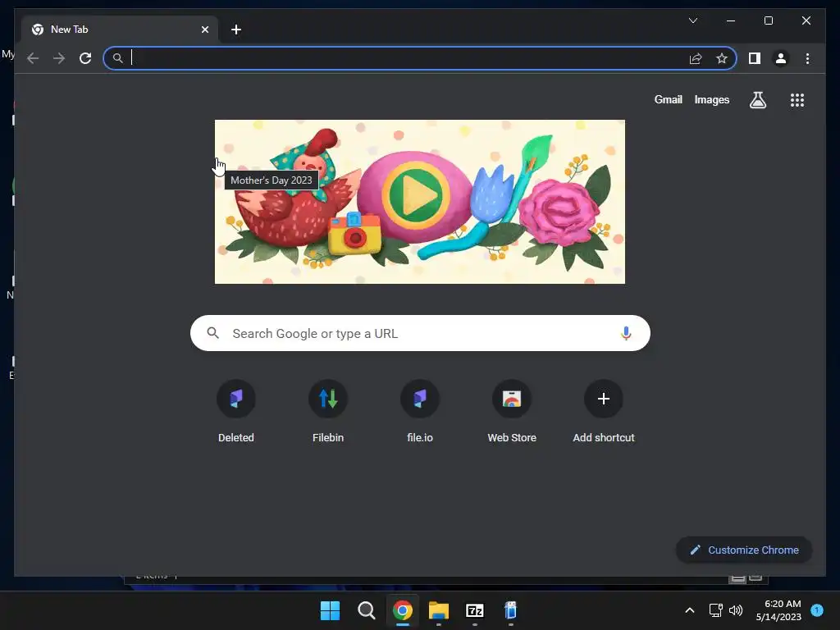Click the Mother's Day doodle image
This screenshot has height=630, width=840.
point(420,202)
